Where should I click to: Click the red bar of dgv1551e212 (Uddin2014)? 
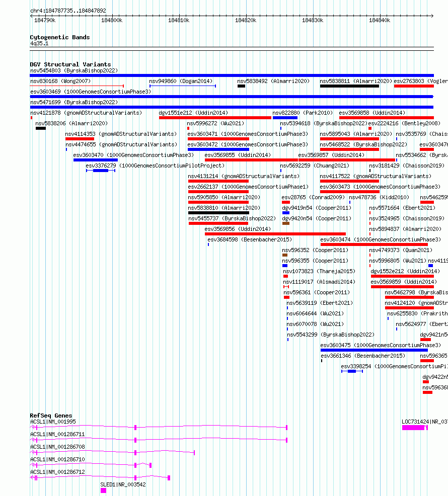click(x=215, y=118)
